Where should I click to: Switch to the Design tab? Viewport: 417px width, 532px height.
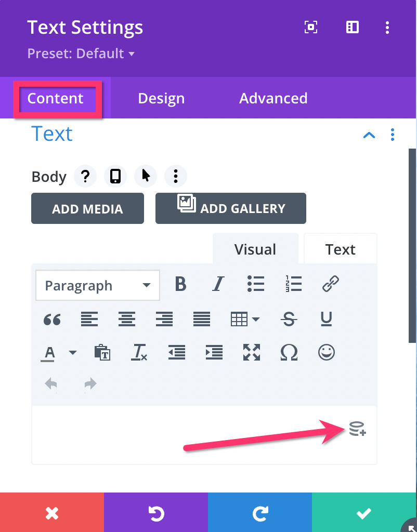161,98
